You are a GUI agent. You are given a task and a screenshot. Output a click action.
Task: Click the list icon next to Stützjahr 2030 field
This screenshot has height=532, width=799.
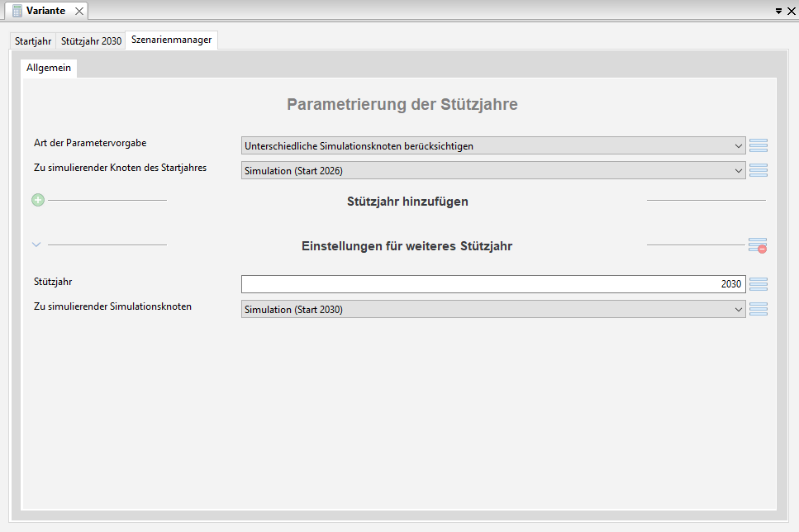(x=759, y=284)
